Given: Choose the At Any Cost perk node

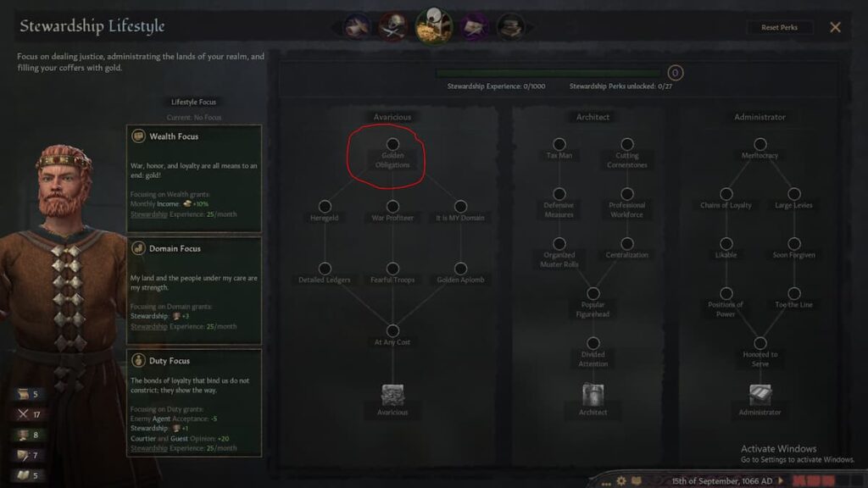Looking at the screenshot, I should (392, 331).
